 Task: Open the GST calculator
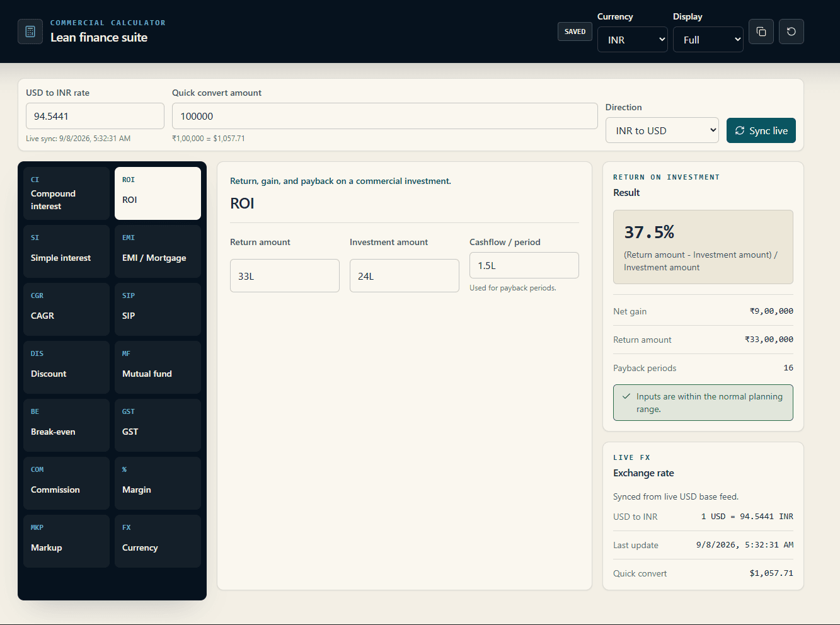point(158,425)
